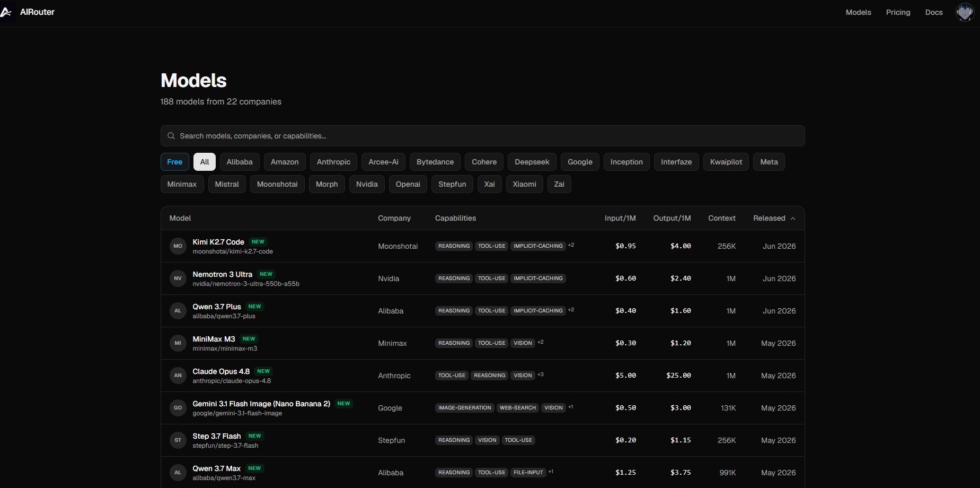
Task: Filter models by Google
Action: [580, 162]
